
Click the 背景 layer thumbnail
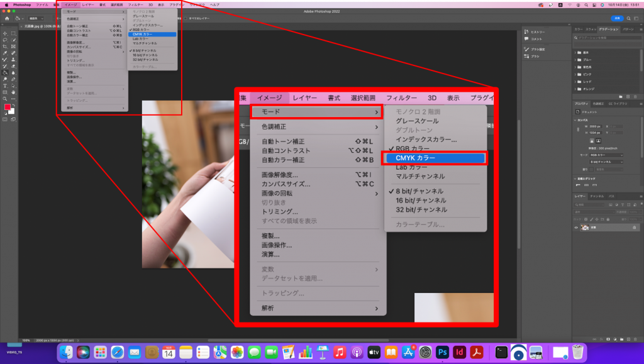pos(584,228)
